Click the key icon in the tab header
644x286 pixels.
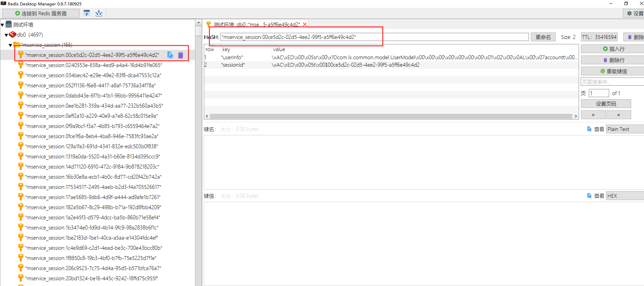(x=209, y=24)
